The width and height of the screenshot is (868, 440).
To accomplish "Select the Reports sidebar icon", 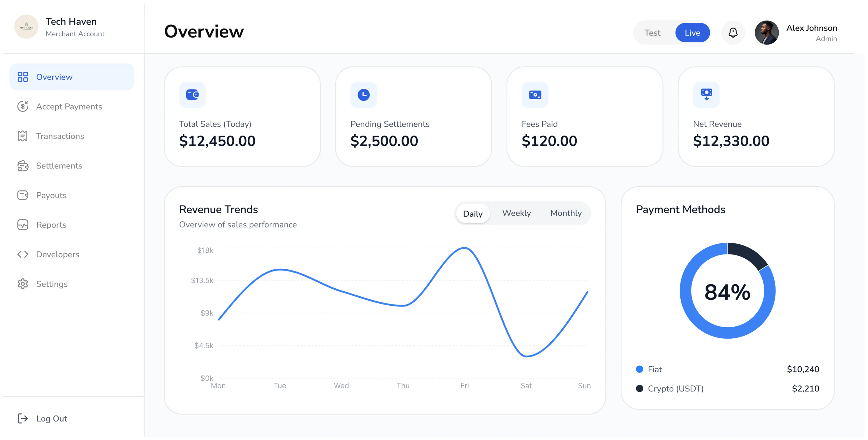I will pos(23,225).
